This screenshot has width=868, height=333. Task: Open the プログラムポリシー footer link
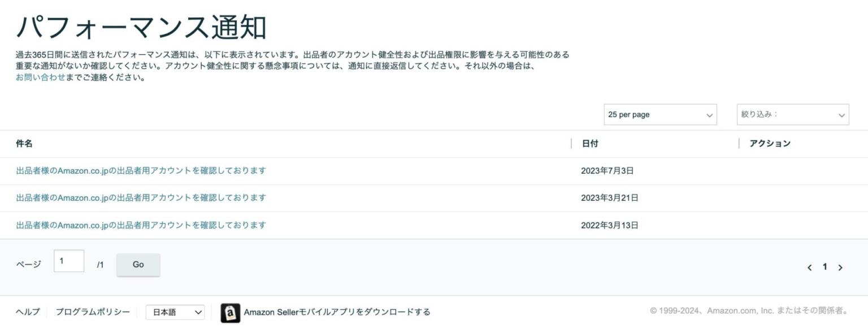click(x=93, y=312)
